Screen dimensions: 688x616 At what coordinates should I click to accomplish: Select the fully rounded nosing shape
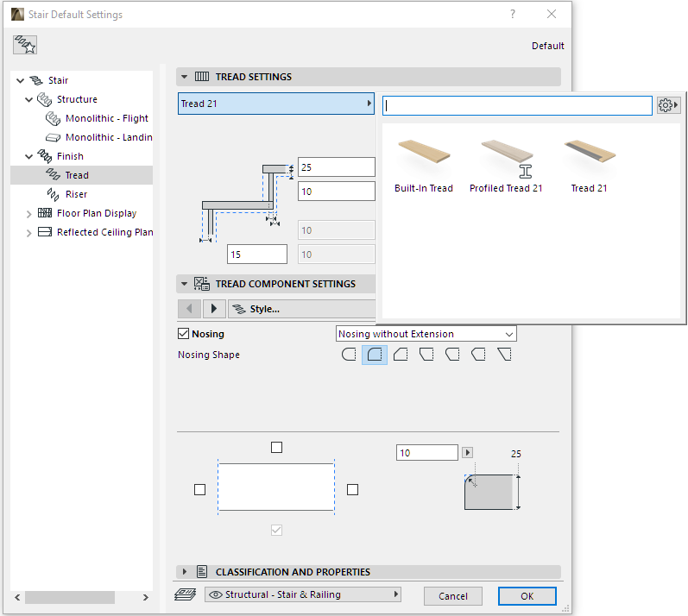point(349,355)
